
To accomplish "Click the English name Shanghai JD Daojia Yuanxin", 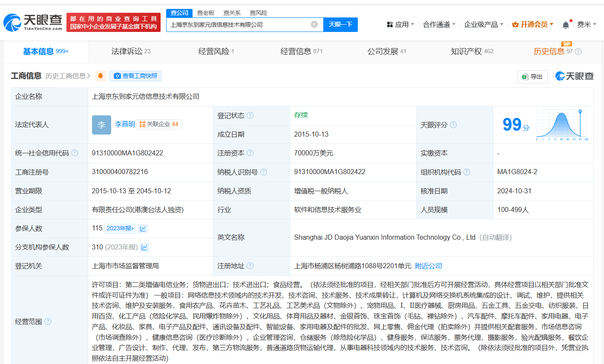I will [x=385, y=238].
